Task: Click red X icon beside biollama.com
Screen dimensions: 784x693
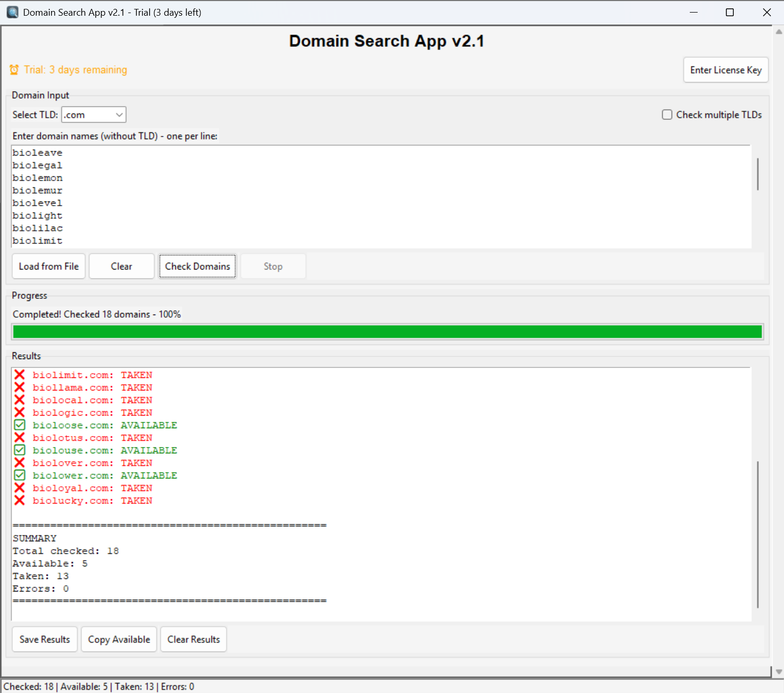Action: [19, 387]
